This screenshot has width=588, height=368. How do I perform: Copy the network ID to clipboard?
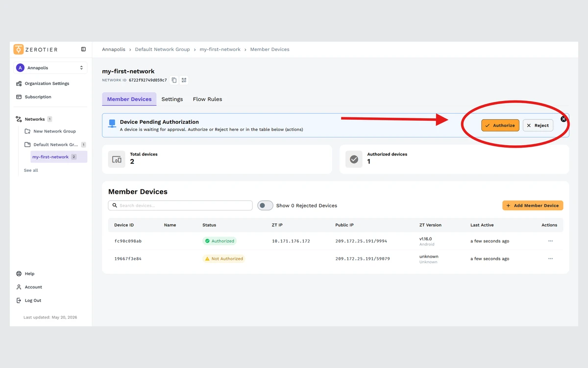click(174, 80)
